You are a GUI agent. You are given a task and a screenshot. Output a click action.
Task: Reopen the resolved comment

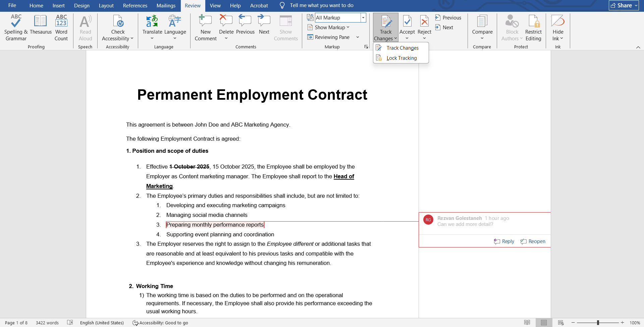tap(533, 241)
